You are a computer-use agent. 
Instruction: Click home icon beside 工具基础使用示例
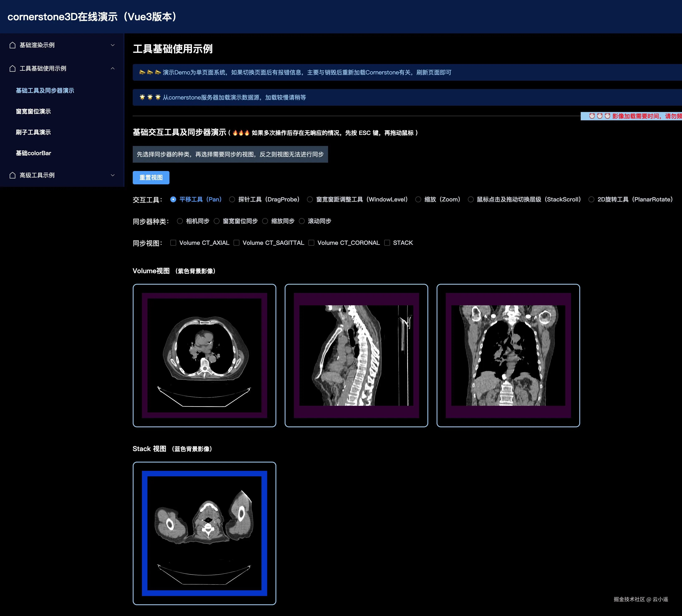point(13,68)
